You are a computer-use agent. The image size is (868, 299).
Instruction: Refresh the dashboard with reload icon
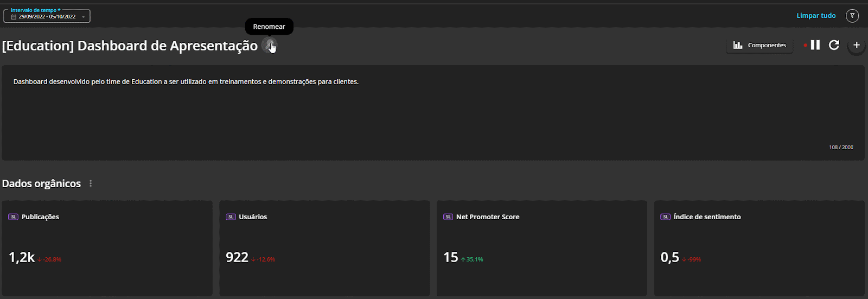(834, 45)
